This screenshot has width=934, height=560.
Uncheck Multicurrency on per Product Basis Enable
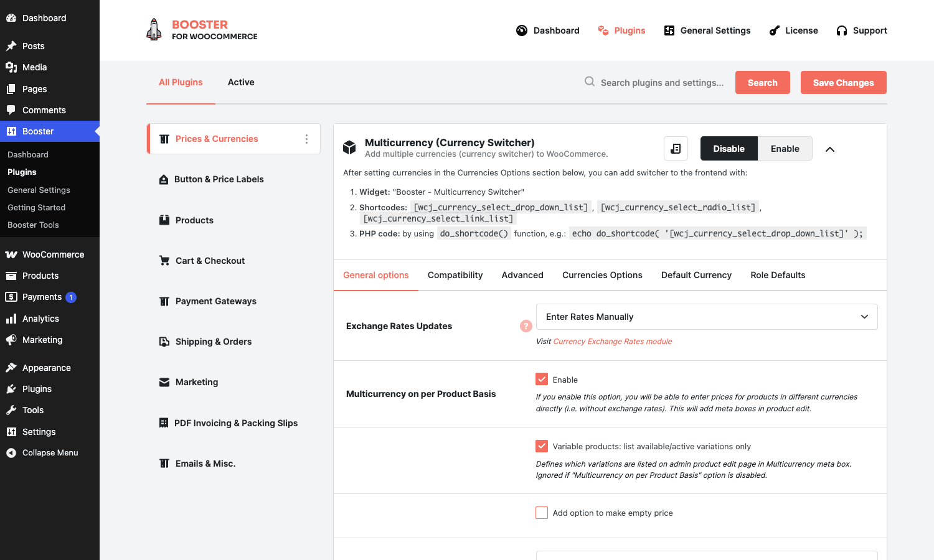tap(542, 380)
